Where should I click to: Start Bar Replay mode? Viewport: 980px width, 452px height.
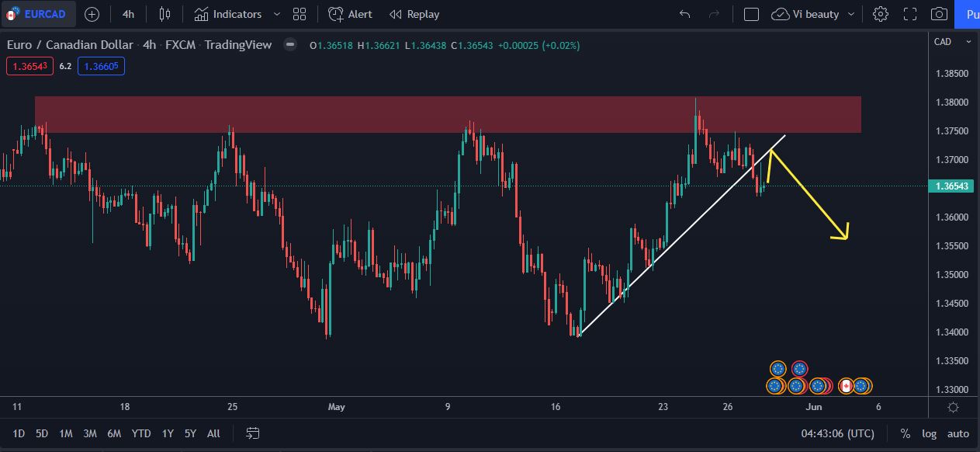click(414, 14)
